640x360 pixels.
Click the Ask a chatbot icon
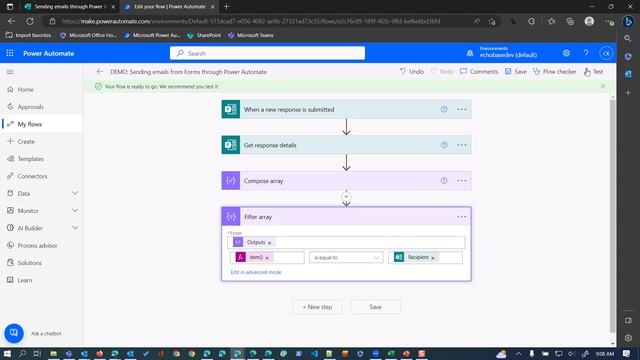[x=14, y=333]
